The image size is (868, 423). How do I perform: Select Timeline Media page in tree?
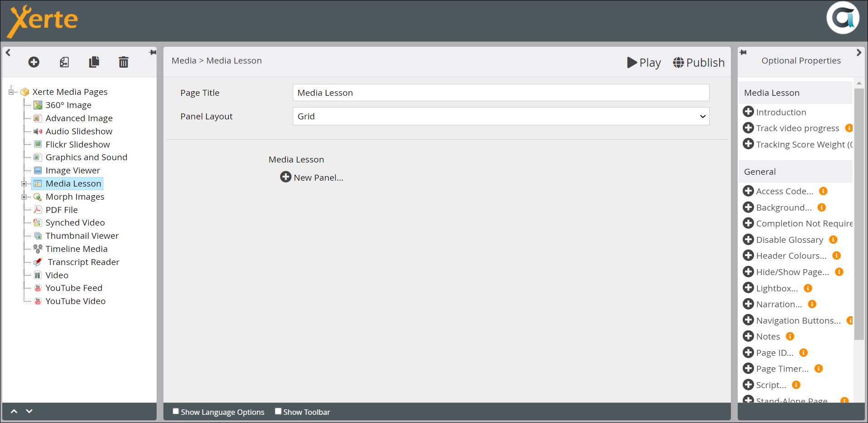pos(76,249)
